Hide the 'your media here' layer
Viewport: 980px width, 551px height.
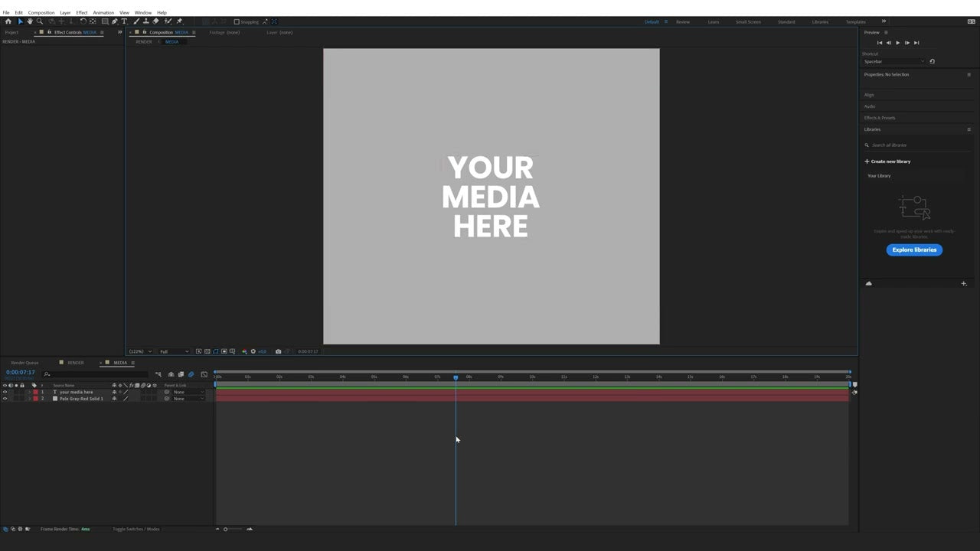tap(5, 392)
